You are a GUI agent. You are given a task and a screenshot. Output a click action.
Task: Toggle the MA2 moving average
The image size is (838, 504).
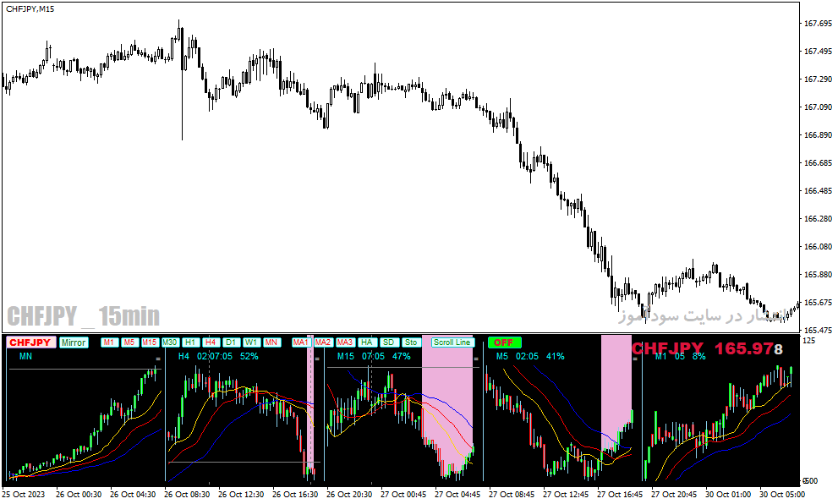pyautogui.click(x=323, y=342)
